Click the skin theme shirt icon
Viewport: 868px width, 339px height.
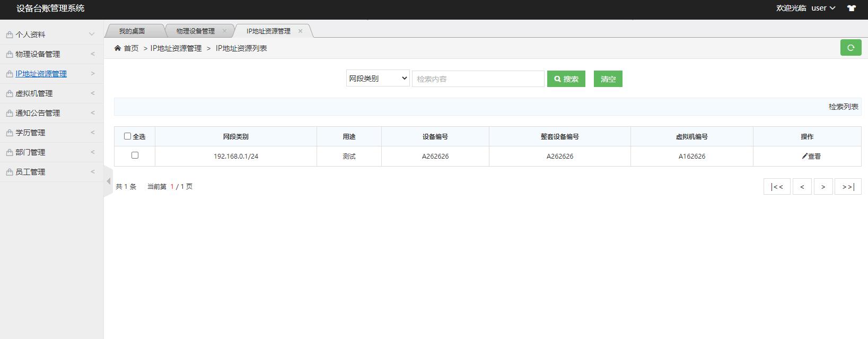point(851,8)
